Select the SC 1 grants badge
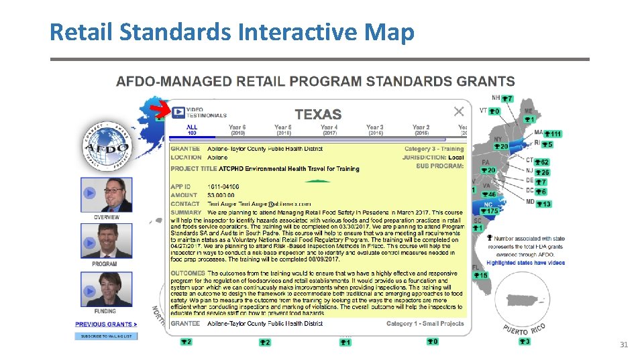 pos(478,228)
